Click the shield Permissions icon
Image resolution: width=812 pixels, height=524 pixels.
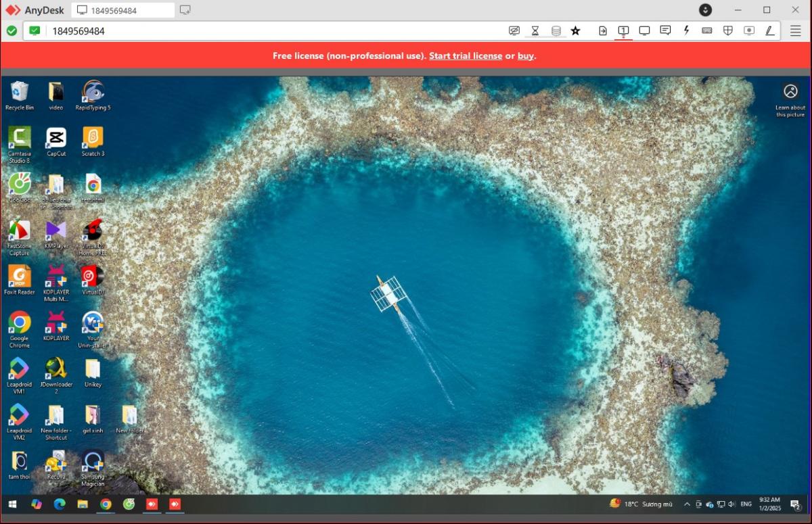728,30
